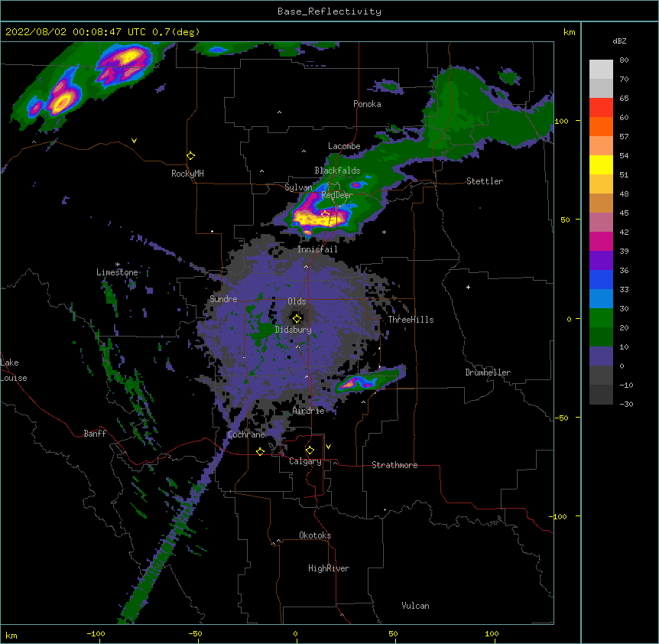This screenshot has height=644, width=659.
Task: Click the Ponoka city label
Action: [x=367, y=104]
